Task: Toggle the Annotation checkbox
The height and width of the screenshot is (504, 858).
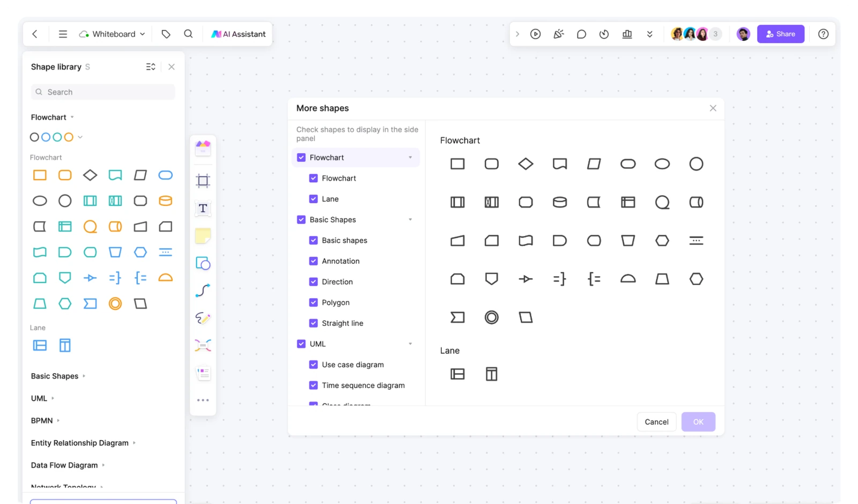Action: click(313, 261)
